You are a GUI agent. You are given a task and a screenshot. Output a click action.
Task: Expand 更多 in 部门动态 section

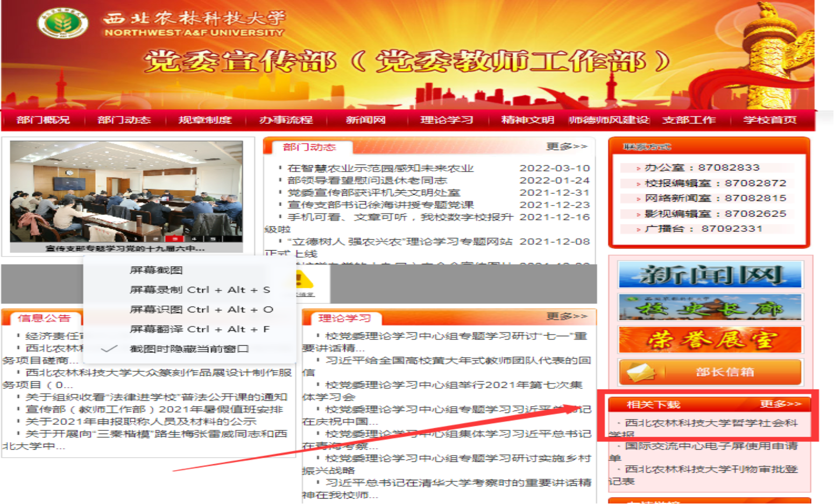(567, 146)
